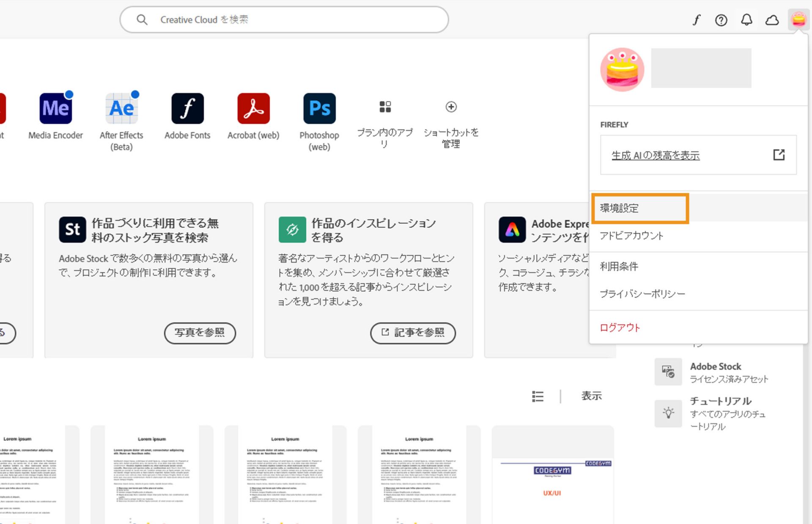Open the Adobe Fonts app icon
The width and height of the screenshot is (812, 524).
[x=187, y=109]
